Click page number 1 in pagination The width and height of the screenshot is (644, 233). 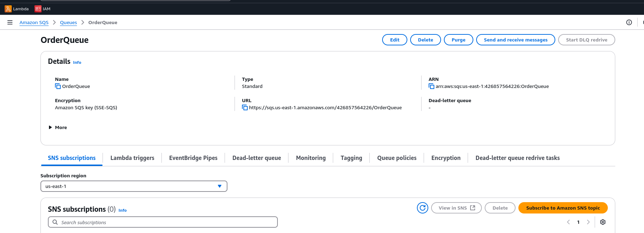pyautogui.click(x=578, y=222)
